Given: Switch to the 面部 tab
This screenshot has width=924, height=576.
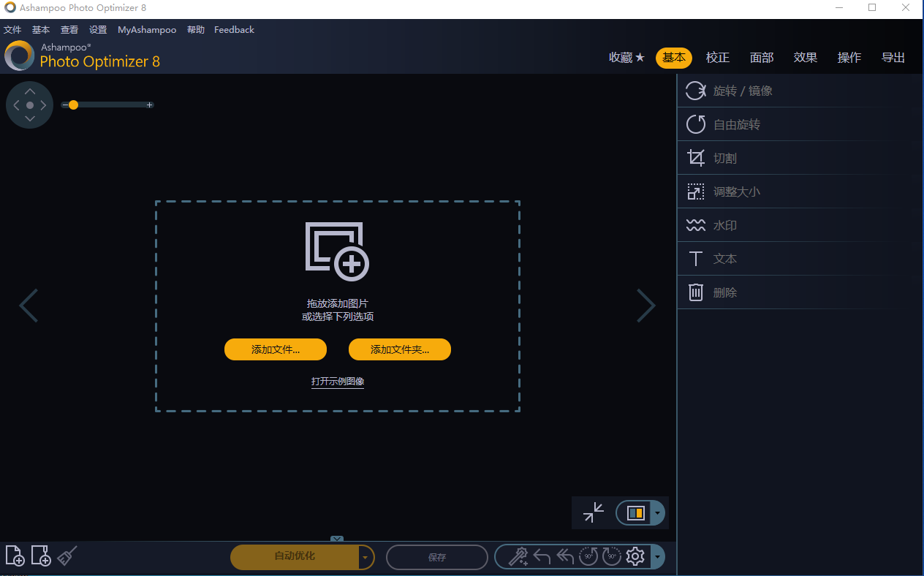Looking at the screenshot, I should tap(762, 58).
